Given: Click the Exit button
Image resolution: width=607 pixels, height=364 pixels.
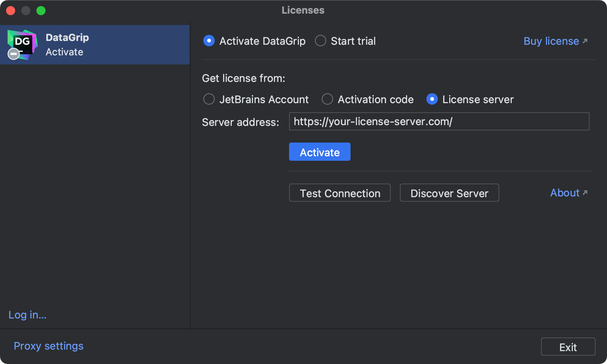Looking at the screenshot, I should click(568, 347).
